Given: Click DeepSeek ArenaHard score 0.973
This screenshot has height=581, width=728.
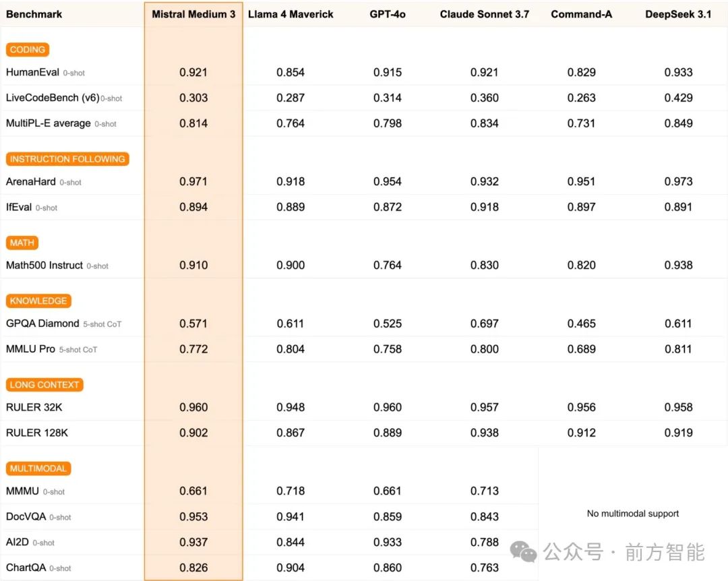Looking at the screenshot, I should tap(678, 181).
